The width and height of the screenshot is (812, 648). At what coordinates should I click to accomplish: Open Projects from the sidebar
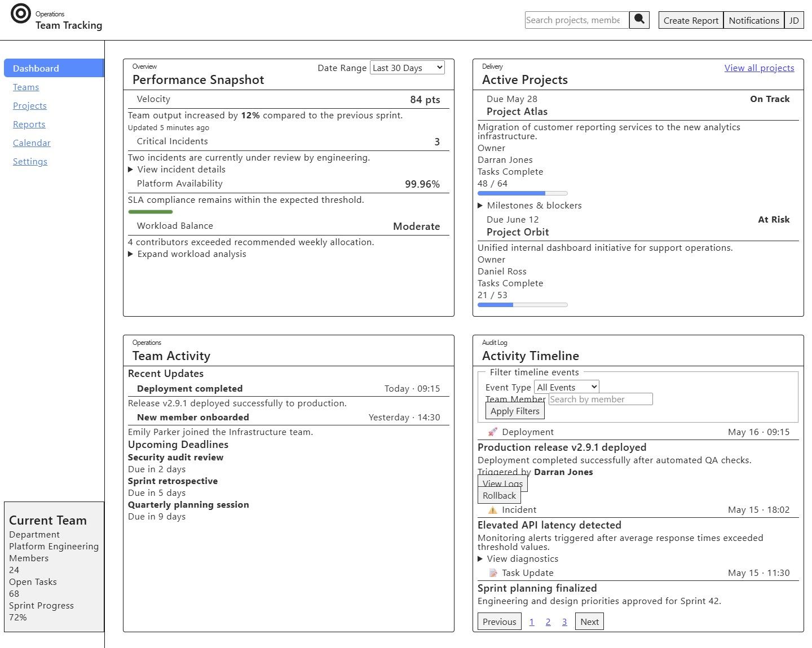tap(30, 105)
